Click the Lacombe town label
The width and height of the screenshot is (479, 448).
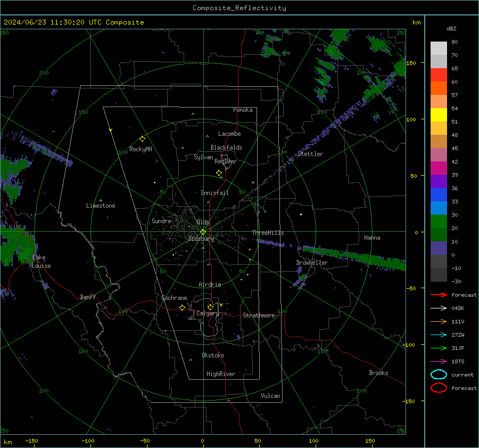click(229, 134)
